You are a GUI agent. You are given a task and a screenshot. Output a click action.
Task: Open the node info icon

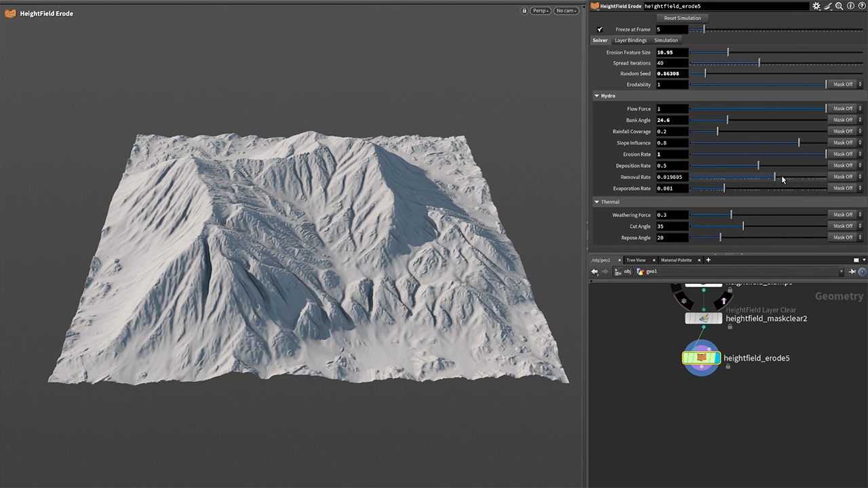point(850,6)
